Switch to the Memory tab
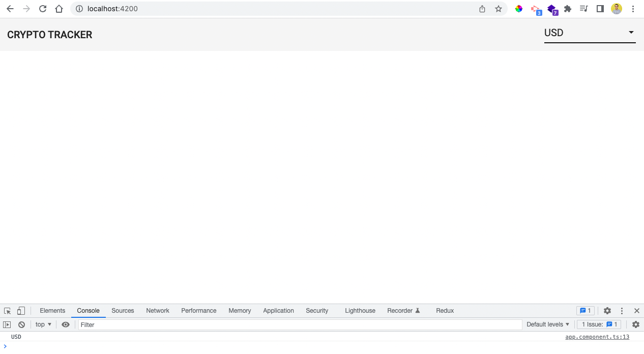644x354 pixels. [x=240, y=311]
